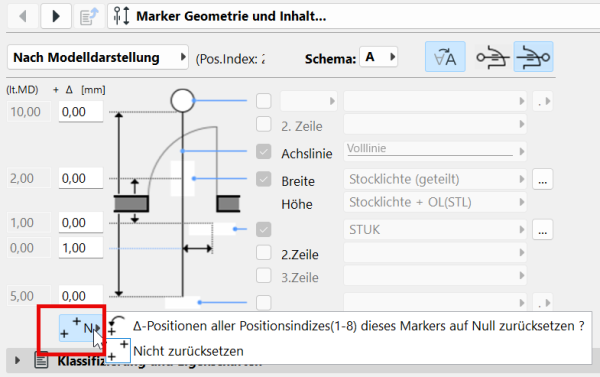Click the previous panel left arrow
Viewport: 600px width, 377px height.
[23, 16]
